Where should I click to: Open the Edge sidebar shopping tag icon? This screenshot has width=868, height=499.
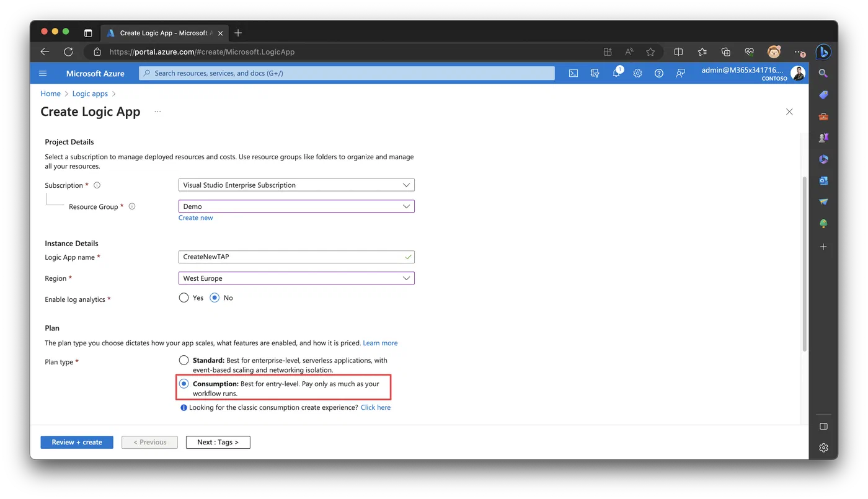(823, 95)
